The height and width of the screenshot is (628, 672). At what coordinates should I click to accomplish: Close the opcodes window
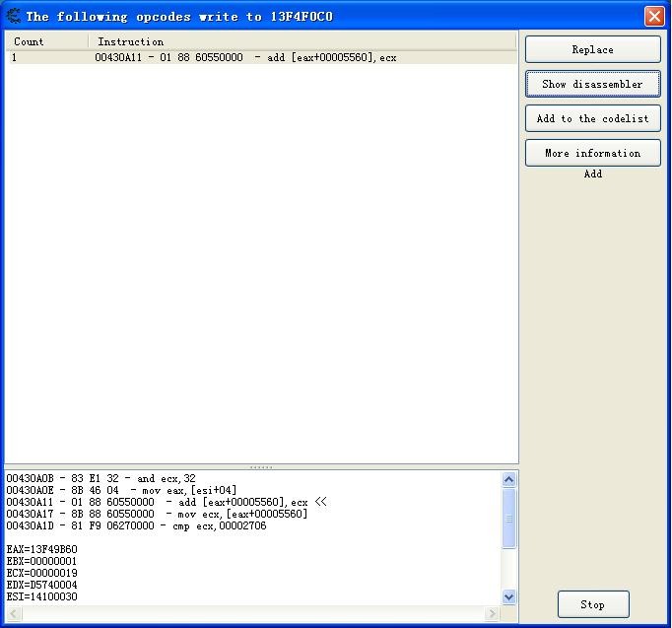(654, 17)
